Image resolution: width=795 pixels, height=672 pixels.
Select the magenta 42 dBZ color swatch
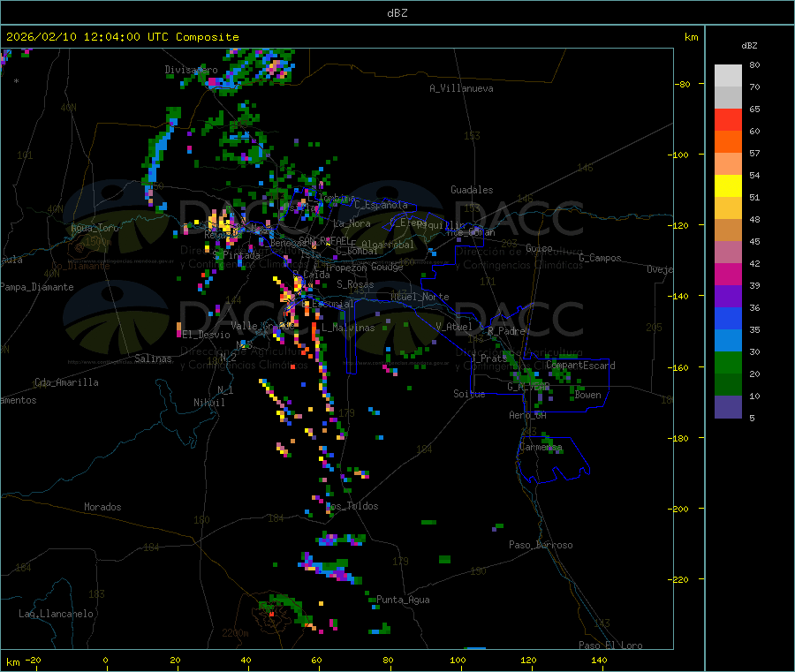click(728, 274)
